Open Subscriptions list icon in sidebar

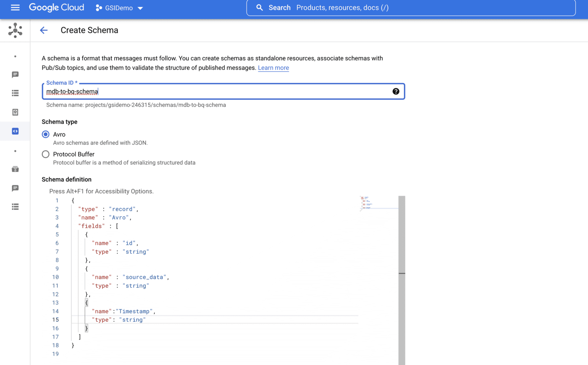(15, 93)
